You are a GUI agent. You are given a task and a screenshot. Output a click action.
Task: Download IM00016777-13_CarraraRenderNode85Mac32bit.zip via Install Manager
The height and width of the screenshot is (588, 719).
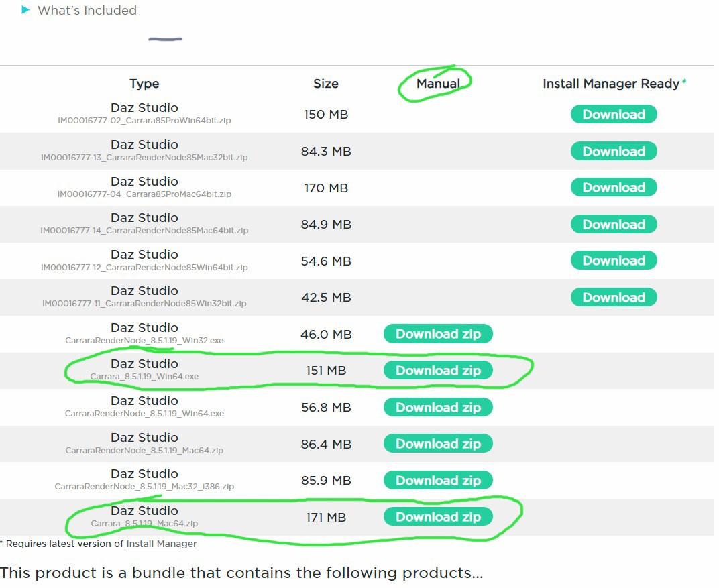(x=614, y=152)
